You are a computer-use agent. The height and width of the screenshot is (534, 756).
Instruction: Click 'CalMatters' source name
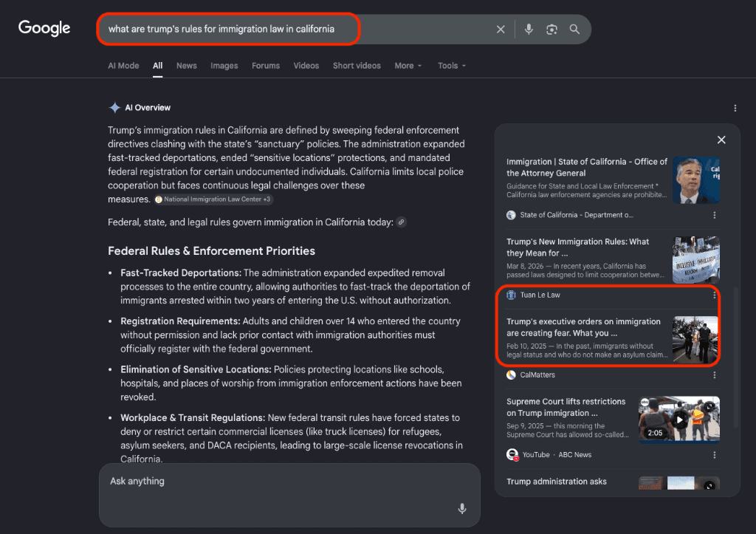tap(537, 374)
